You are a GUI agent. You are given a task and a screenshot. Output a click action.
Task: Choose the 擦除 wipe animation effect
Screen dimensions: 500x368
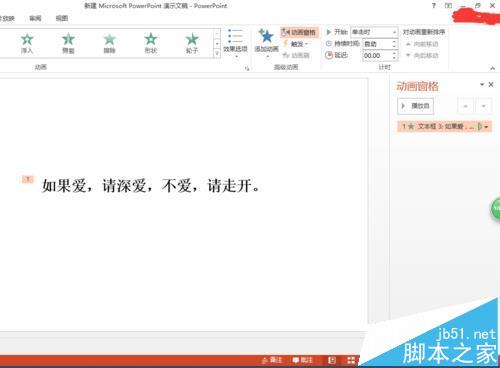[x=109, y=43]
